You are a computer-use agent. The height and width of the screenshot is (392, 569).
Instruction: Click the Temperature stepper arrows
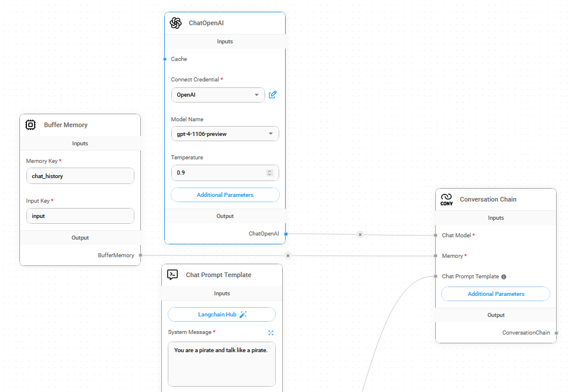pos(269,173)
